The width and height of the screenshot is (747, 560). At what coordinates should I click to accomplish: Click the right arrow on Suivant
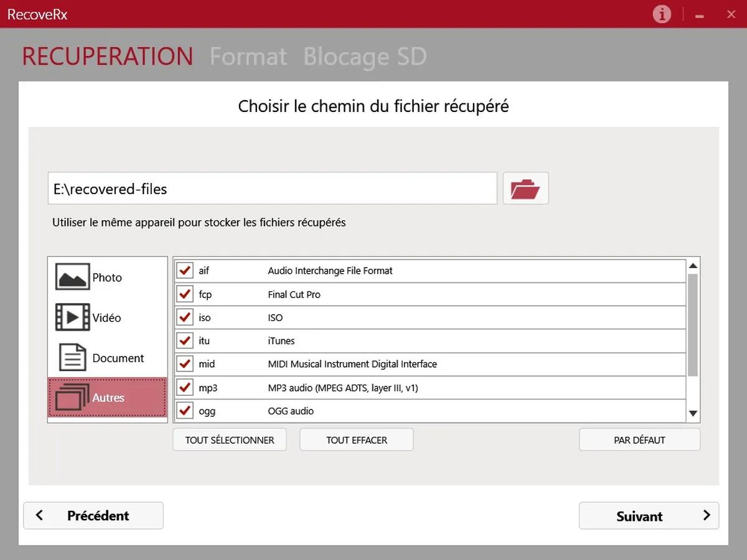(x=707, y=515)
